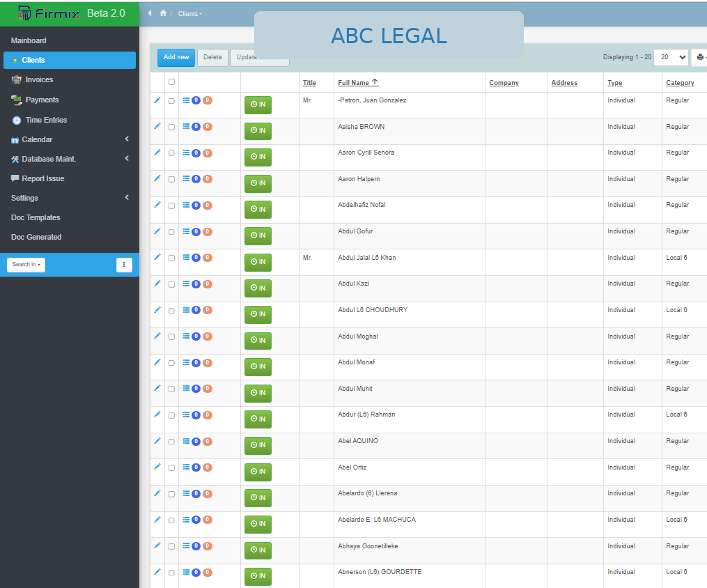
Task: Click IN button for Aaron Halpern
Action: coord(258,183)
